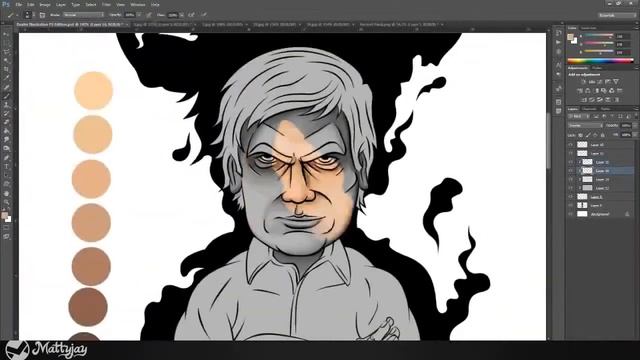Open the brush Opacity slider arrow
The height and width of the screenshot is (360, 640).
pyautogui.click(x=139, y=15)
